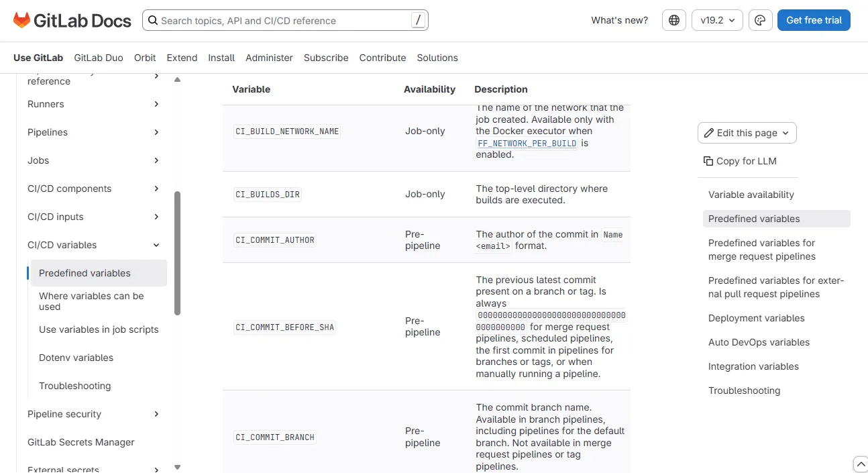Click the Copy for LLM icon
Screen dimensions: 868x473
click(708, 161)
